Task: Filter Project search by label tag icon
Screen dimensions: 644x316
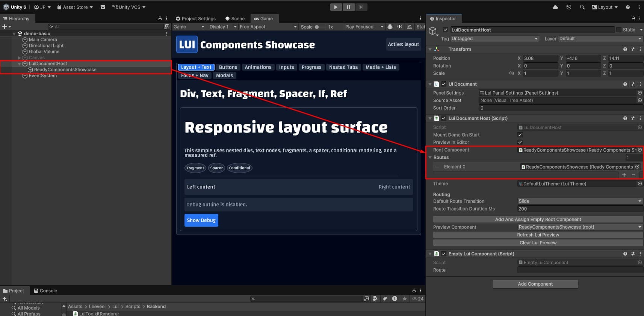Action: click(385, 299)
